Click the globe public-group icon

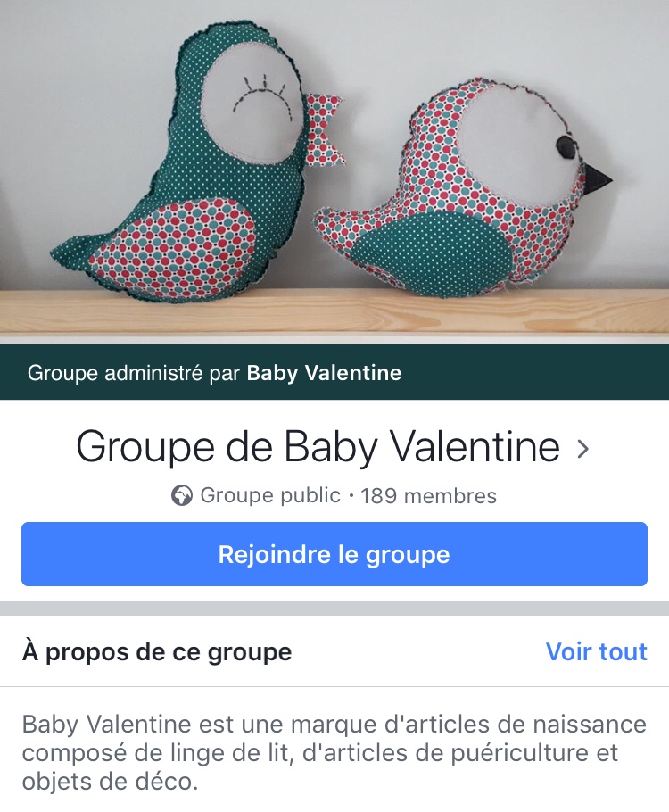pos(182,495)
